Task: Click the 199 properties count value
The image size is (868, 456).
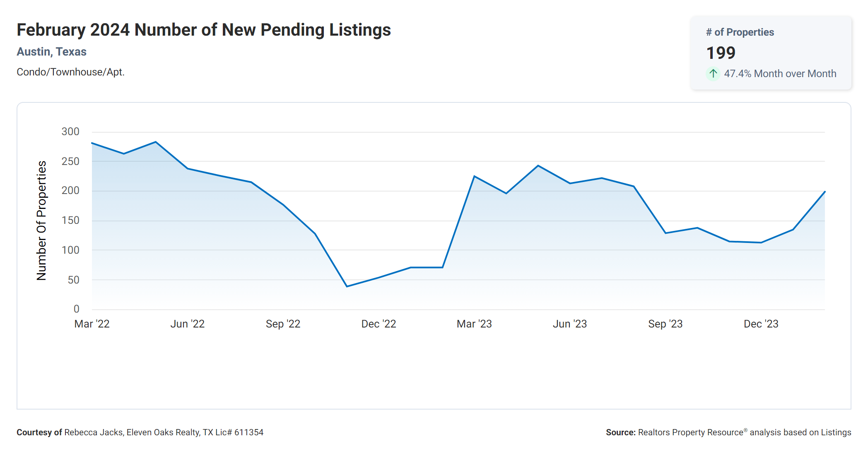Action: pyautogui.click(x=721, y=53)
